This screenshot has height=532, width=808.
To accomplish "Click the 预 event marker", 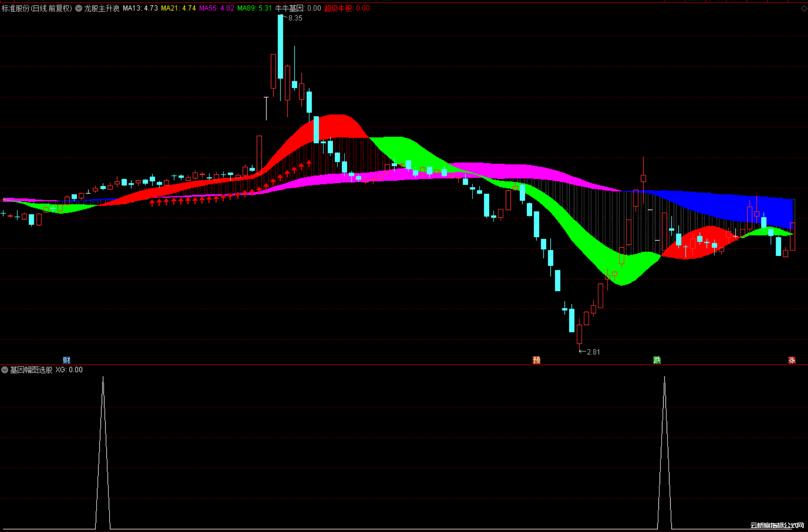I will click(537, 360).
